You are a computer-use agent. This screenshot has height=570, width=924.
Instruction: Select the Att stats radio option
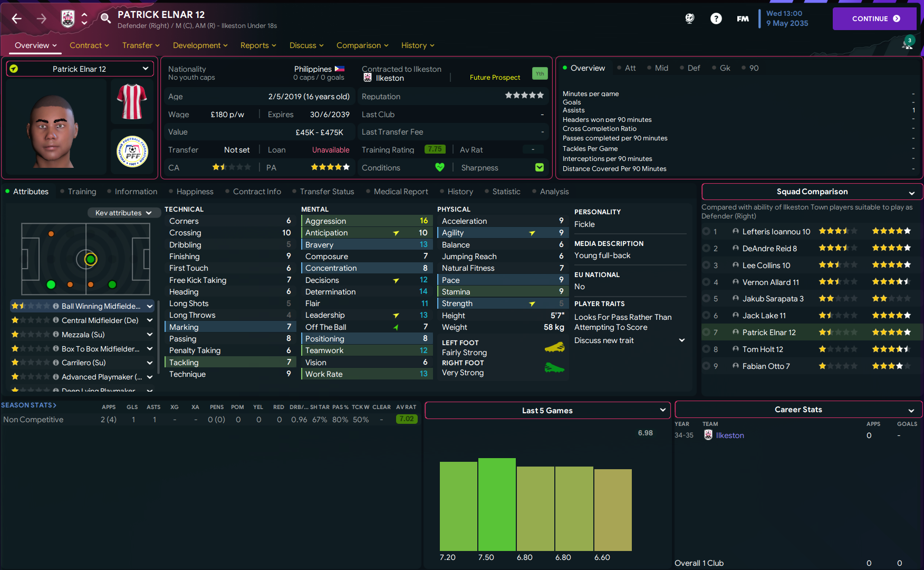pos(627,68)
